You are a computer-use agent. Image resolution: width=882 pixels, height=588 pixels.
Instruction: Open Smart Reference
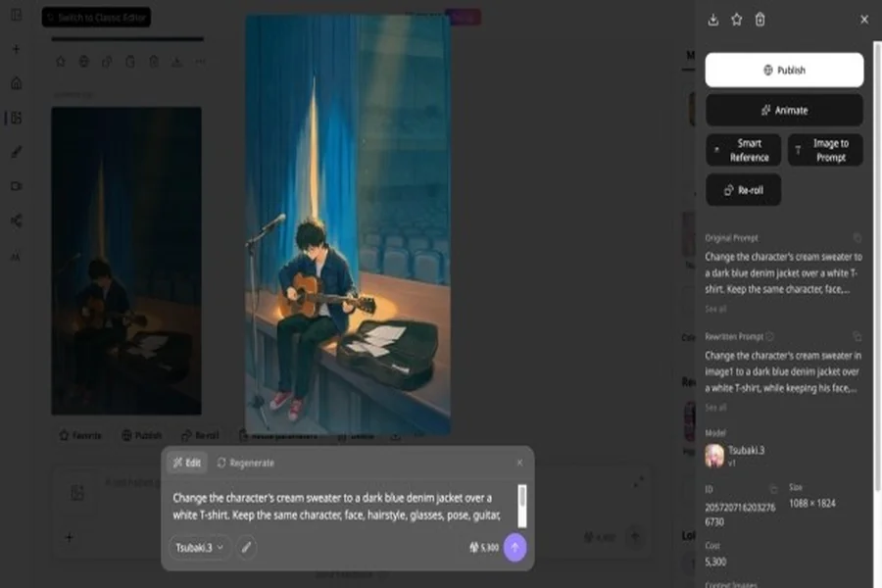tap(744, 150)
